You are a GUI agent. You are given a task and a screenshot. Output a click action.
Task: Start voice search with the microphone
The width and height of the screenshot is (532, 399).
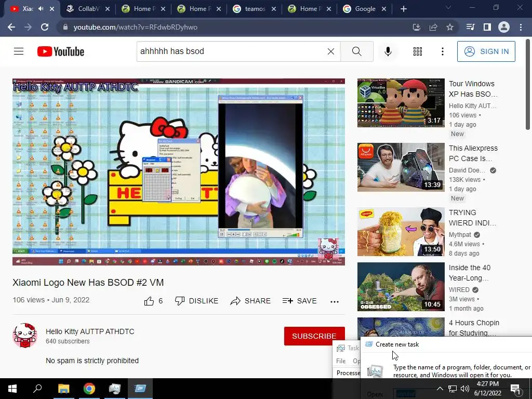(388, 51)
